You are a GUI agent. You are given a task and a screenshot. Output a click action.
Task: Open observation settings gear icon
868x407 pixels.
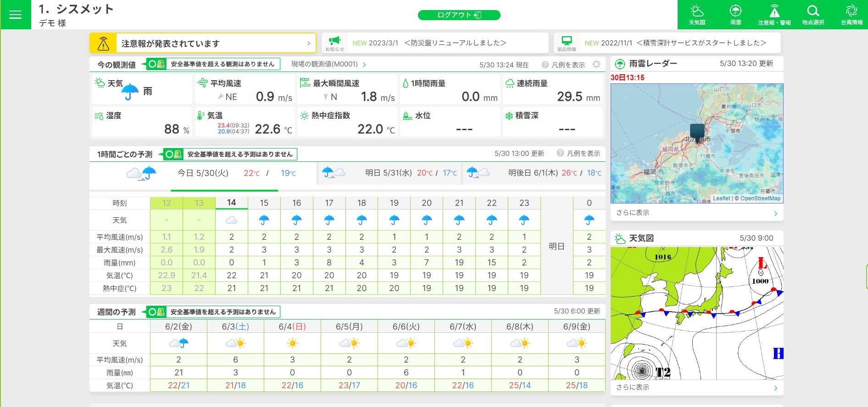pyautogui.click(x=596, y=65)
